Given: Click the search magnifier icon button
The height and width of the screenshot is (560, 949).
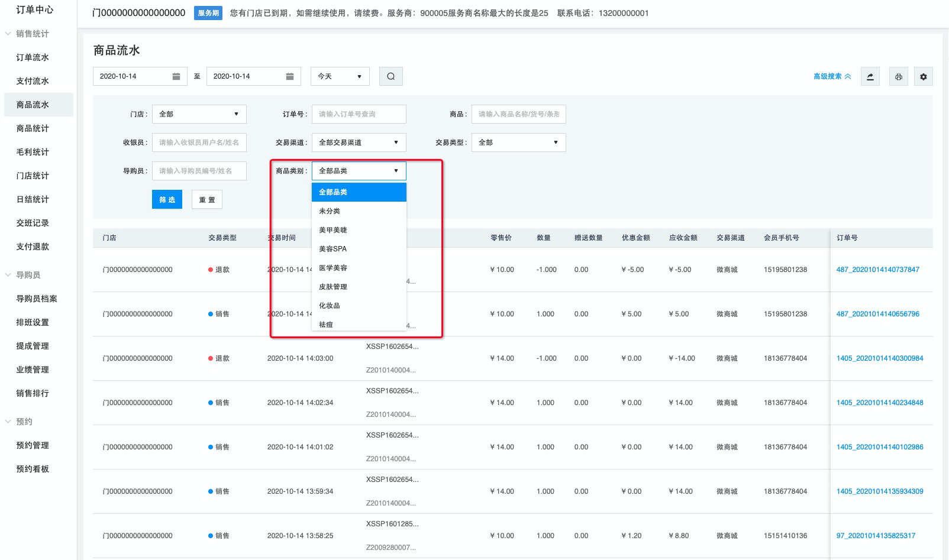Looking at the screenshot, I should point(390,76).
